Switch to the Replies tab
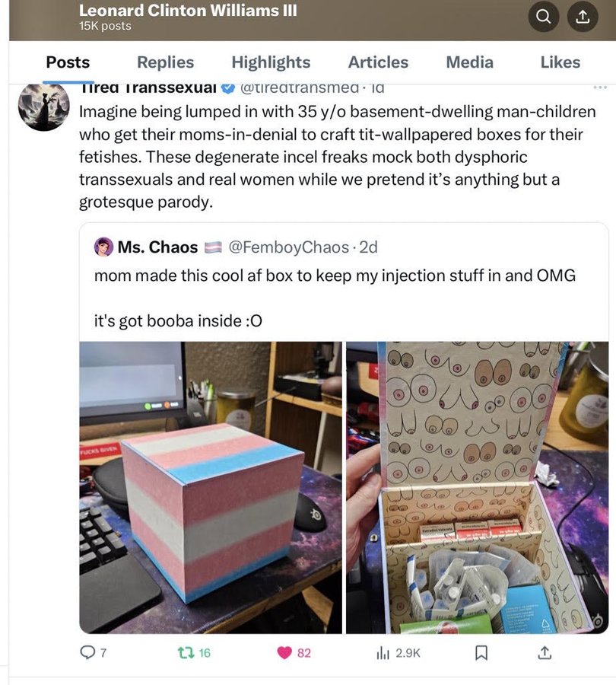 [x=166, y=62]
